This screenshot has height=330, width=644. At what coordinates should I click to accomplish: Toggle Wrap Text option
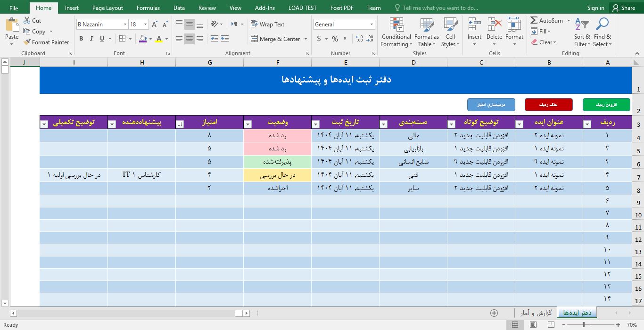267,25
